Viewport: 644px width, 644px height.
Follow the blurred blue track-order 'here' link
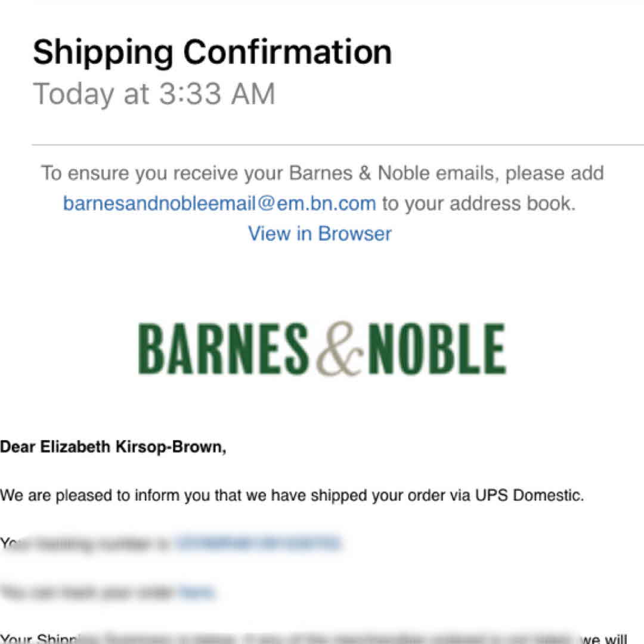[197, 592]
